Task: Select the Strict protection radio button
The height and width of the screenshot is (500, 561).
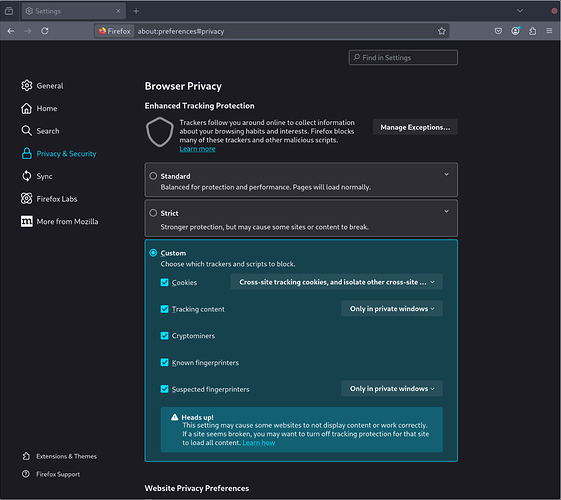Action: 153,213
